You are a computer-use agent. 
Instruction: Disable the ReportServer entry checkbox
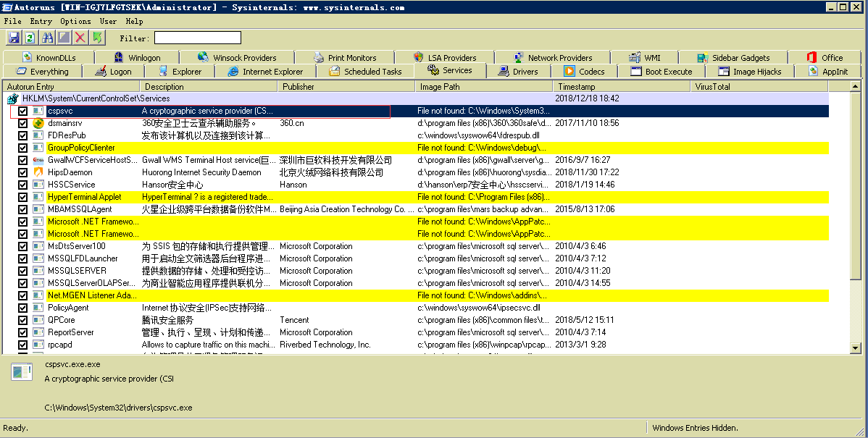click(x=22, y=332)
